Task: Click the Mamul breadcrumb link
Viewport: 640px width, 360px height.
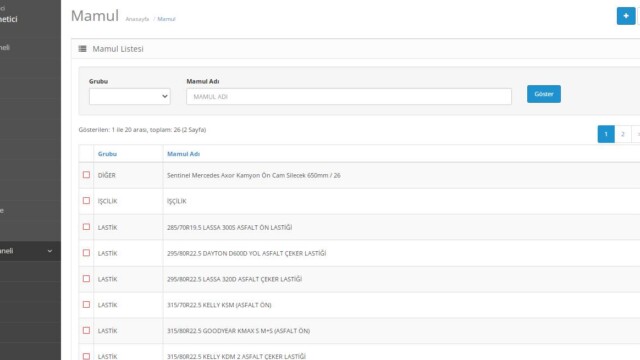Action: click(x=167, y=19)
